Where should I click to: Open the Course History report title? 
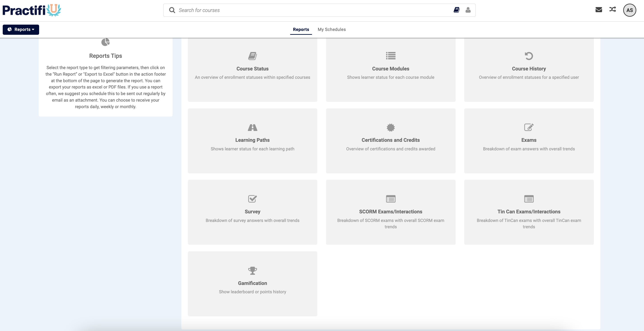(529, 69)
